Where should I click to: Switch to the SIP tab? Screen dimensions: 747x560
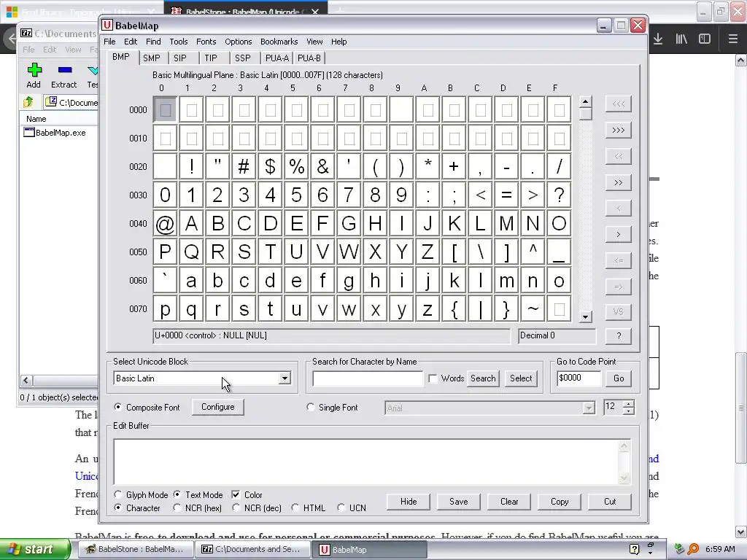179,58
